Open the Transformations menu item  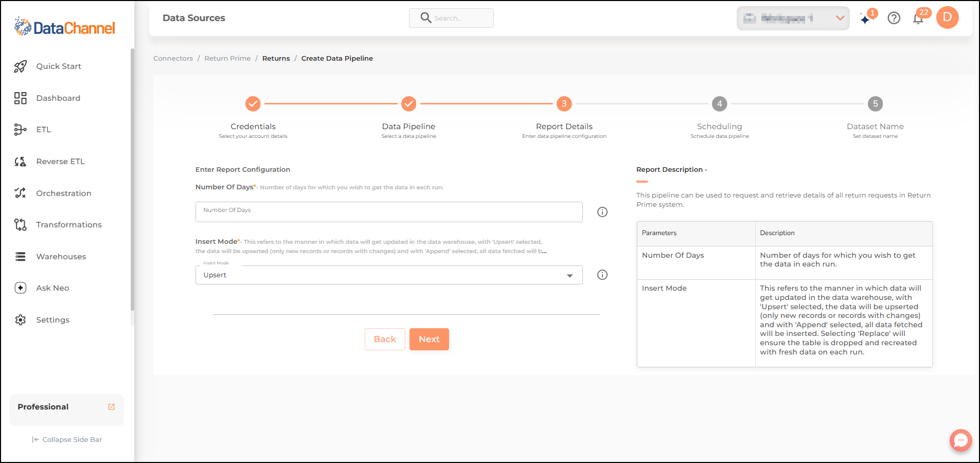(69, 225)
